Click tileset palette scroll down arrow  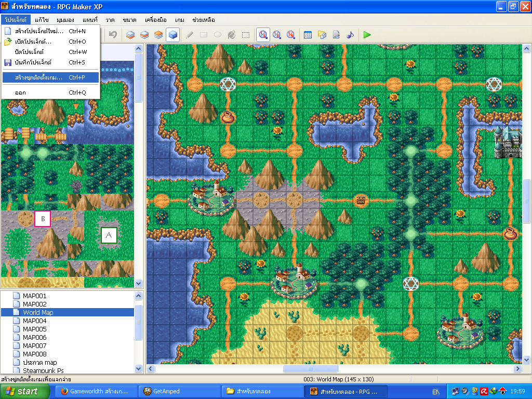[138, 283]
